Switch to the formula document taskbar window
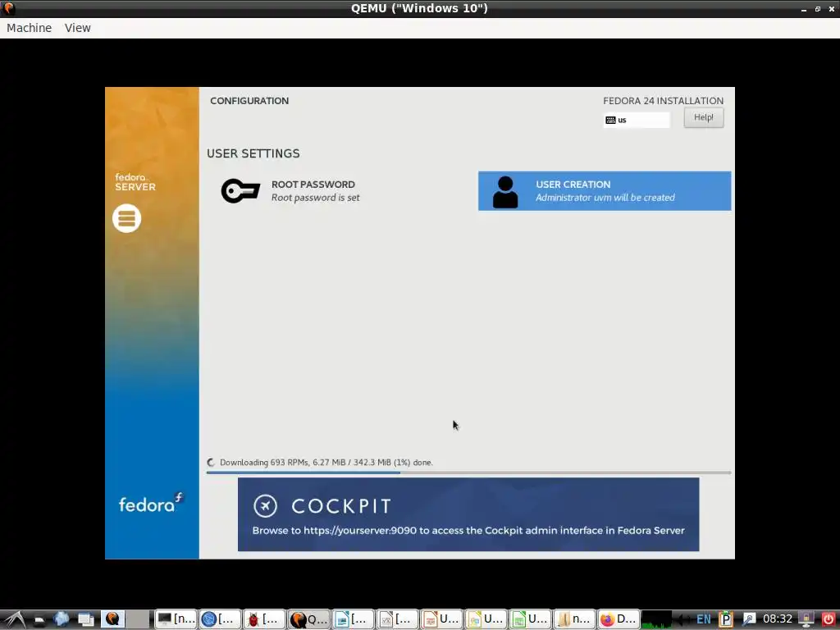 pos(397,619)
